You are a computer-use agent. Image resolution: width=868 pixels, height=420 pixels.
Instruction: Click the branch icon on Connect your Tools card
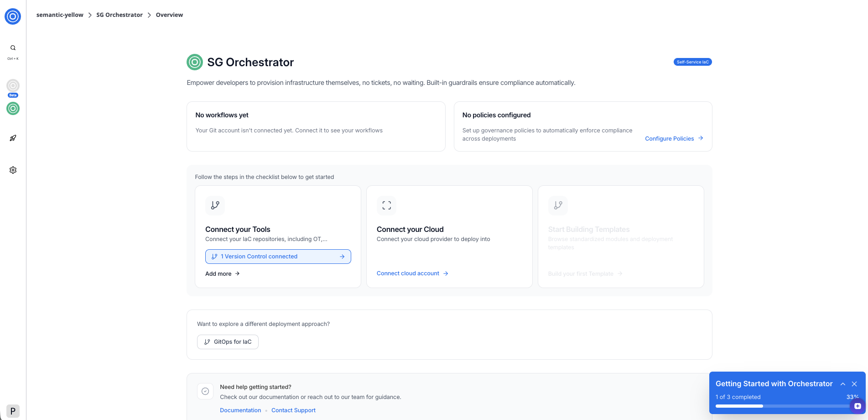click(x=215, y=205)
